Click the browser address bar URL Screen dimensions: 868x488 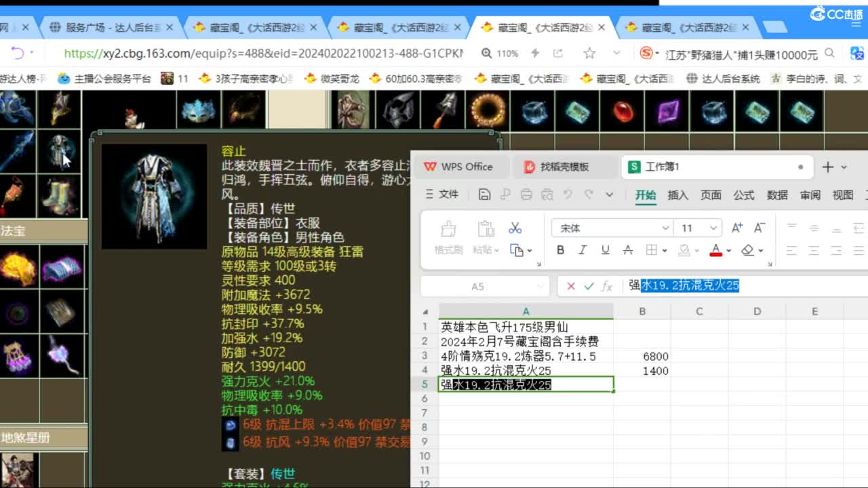[263, 53]
